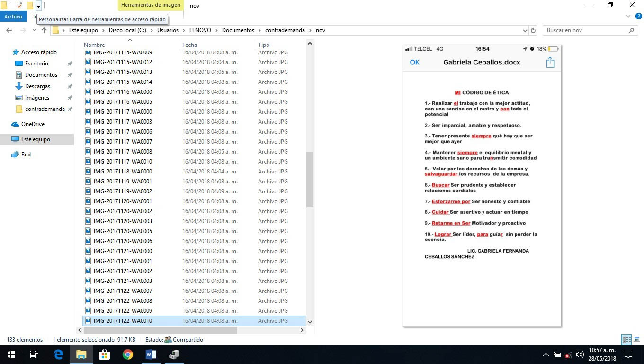This screenshot has height=364, width=644.
Task: Switch to details view layout
Action: [626, 339]
